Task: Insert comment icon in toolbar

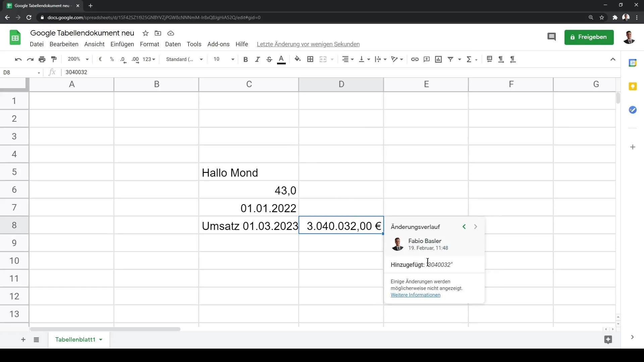Action: (427, 59)
